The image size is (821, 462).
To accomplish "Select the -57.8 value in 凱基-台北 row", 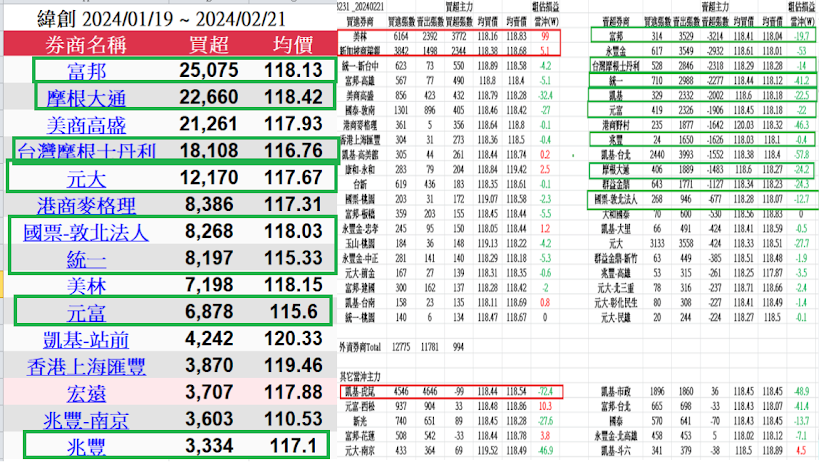I will [x=801, y=155].
